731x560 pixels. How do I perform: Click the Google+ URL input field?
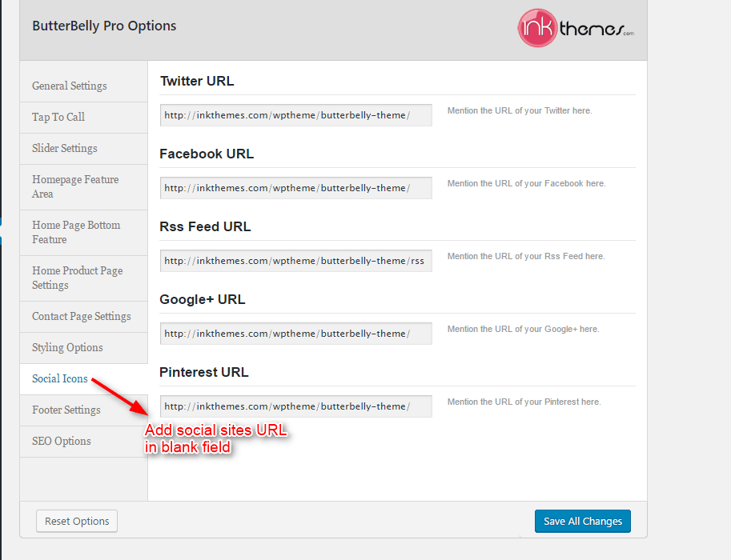tap(296, 334)
